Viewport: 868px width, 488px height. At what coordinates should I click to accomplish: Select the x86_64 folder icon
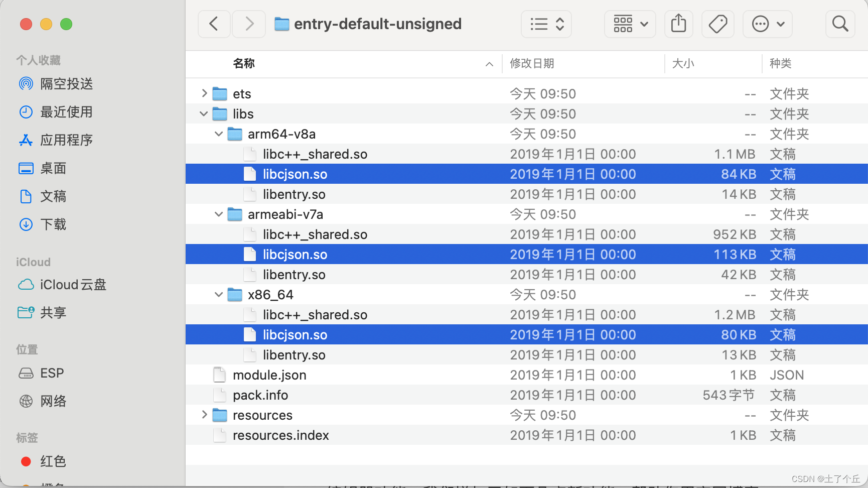click(x=235, y=295)
